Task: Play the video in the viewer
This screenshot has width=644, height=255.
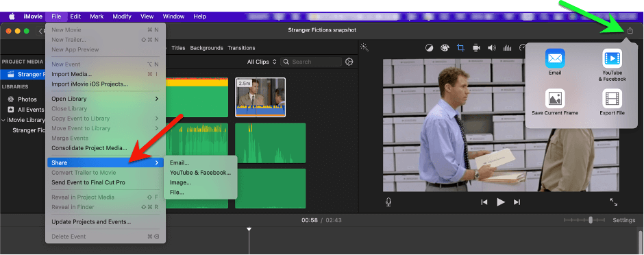Action: (500, 202)
